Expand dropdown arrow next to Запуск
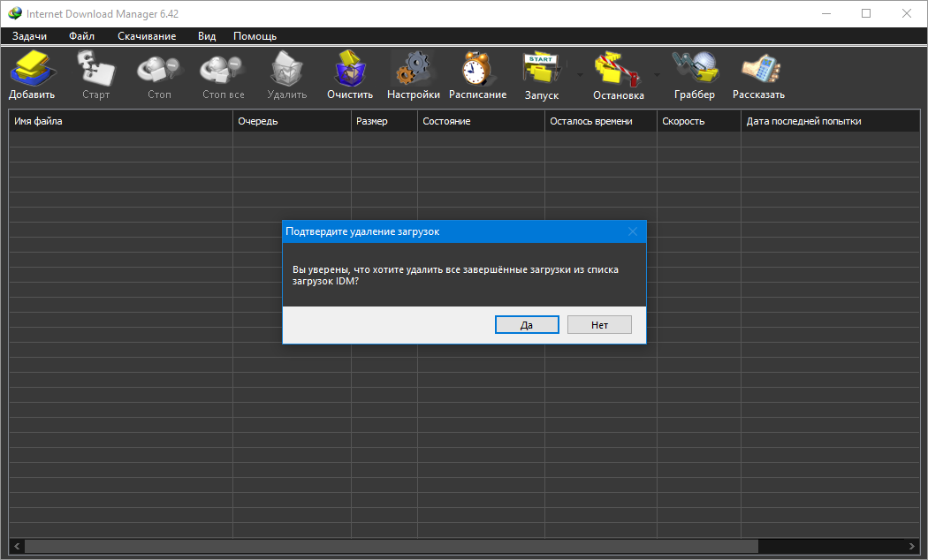The image size is (928, 560). (580, 75)
